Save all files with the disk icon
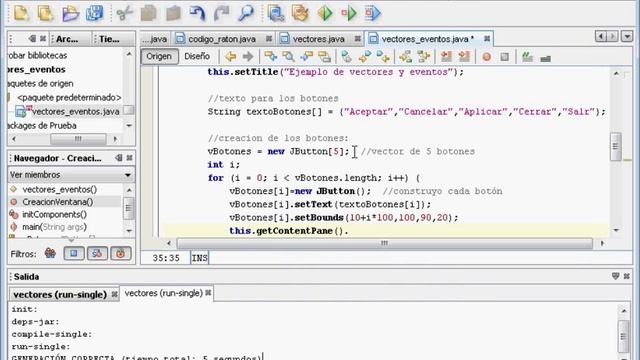 click(94, 13)
